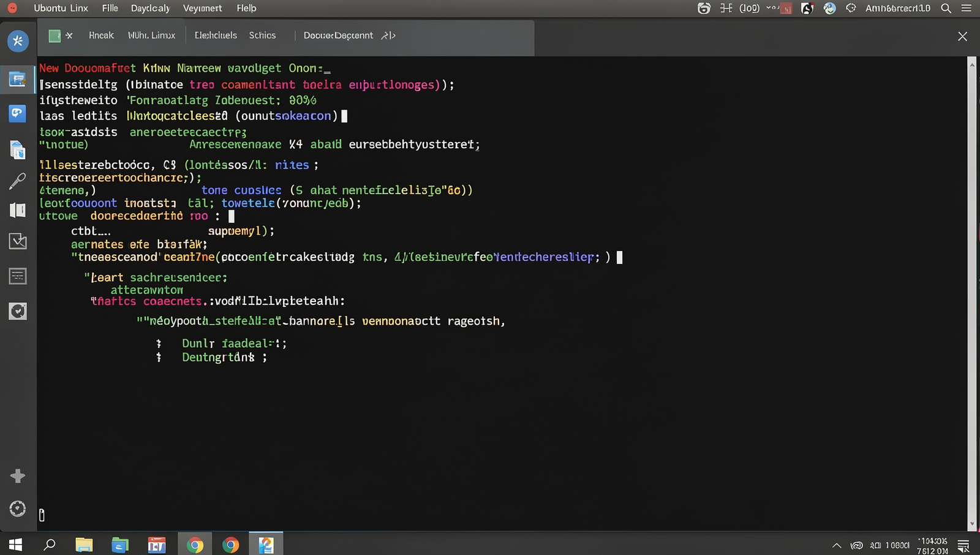Image resolution: width=980 pixels, height=555 pixels.
Task: Open the Windows Start button
Action: click(15, 544)
